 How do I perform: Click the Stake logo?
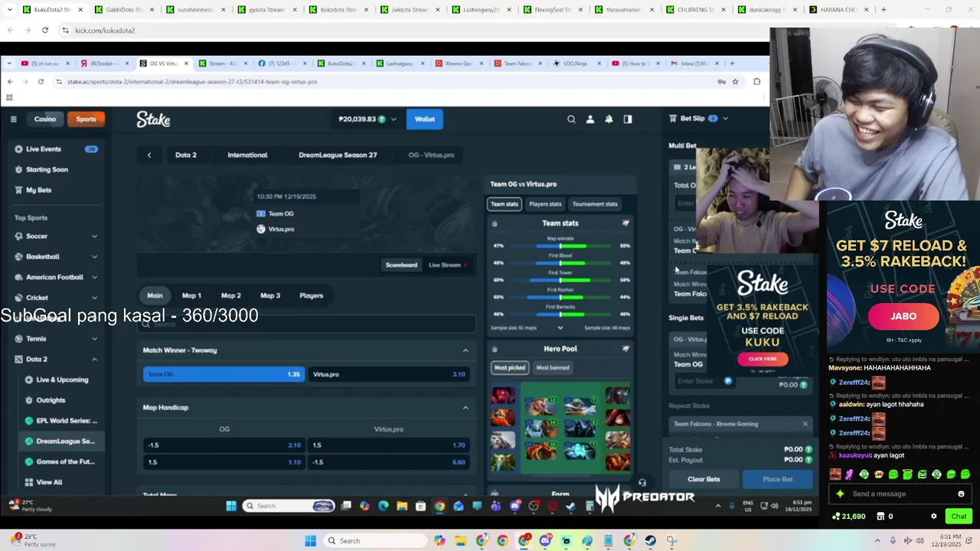[153, 119]
